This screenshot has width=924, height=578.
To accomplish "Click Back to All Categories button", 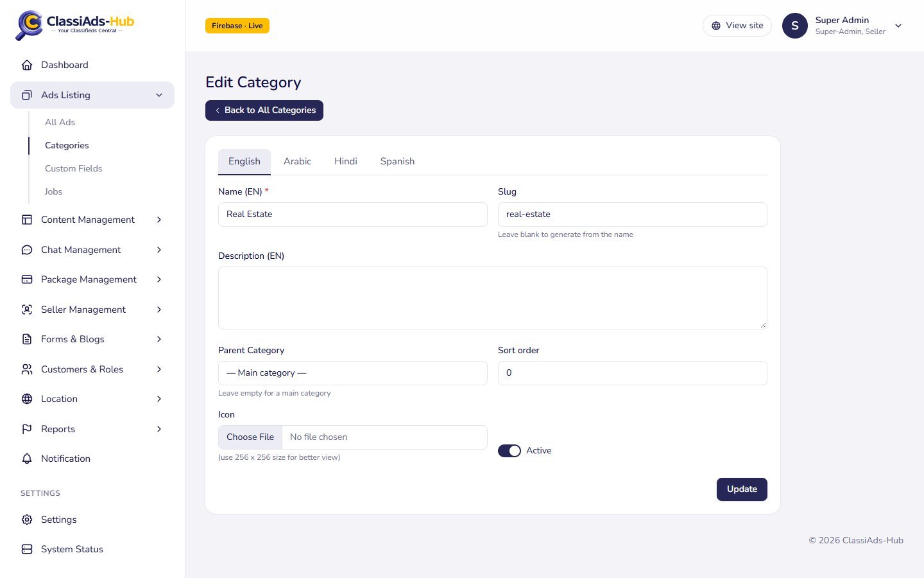I will click(264, 110).
